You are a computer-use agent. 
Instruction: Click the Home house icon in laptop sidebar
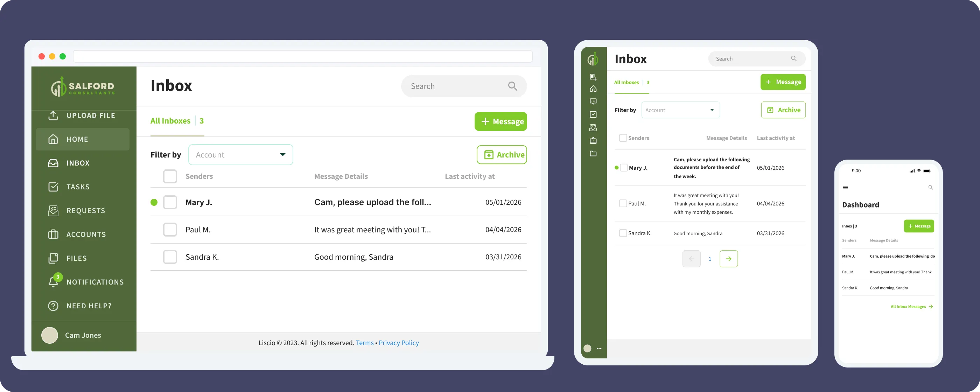[53, 139]
